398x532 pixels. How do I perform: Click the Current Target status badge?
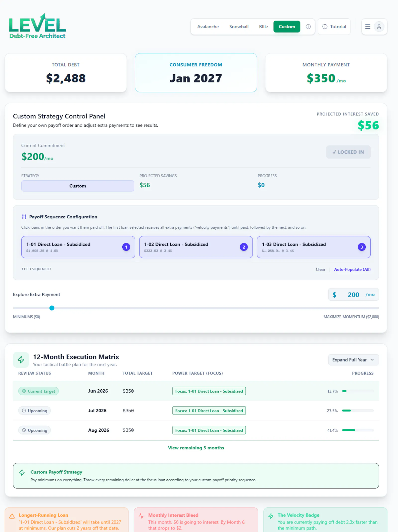pyautogui.click(x=39, y=391)
